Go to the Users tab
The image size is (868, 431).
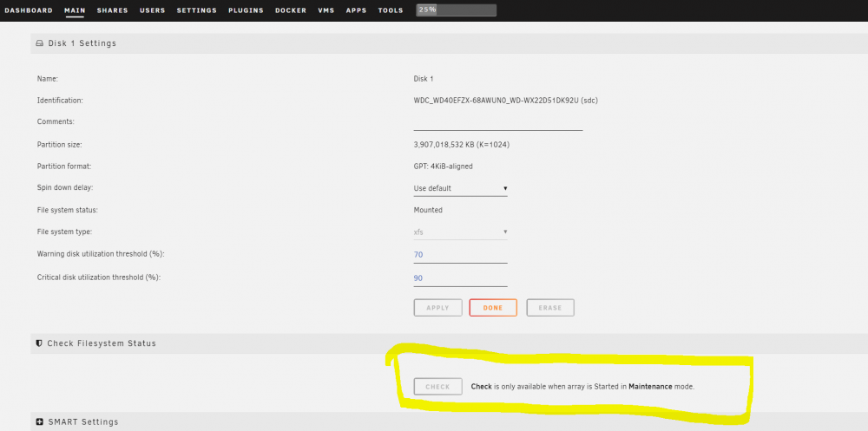152,10
